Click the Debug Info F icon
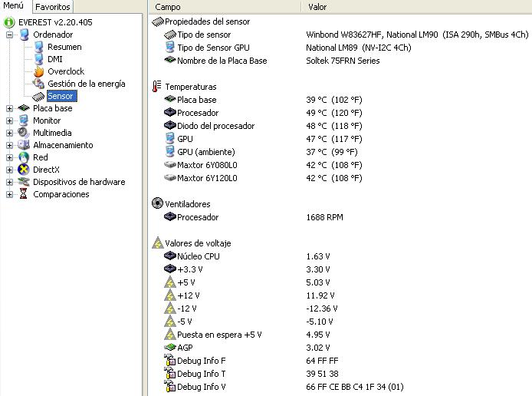The height and width of the screenshot is (396, 532). (x=169, y=360)
